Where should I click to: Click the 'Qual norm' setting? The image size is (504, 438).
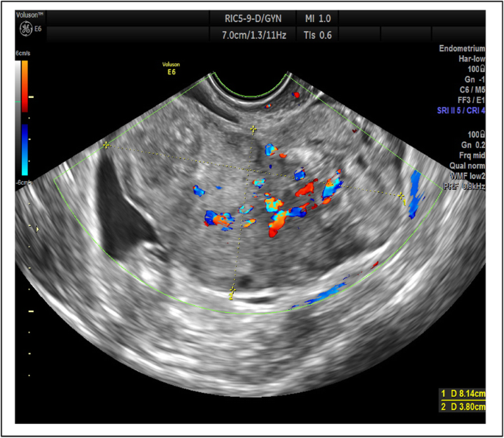pos(467,166)
